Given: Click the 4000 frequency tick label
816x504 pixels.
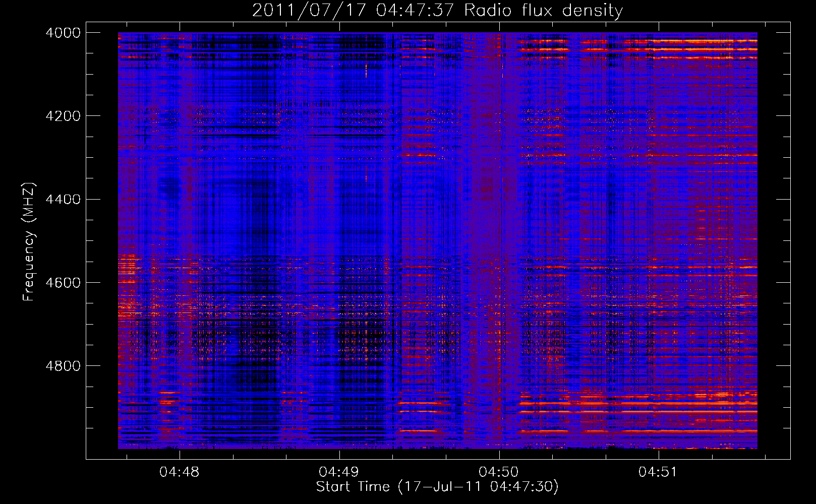Looking at the screenshot, I should 63,33.
